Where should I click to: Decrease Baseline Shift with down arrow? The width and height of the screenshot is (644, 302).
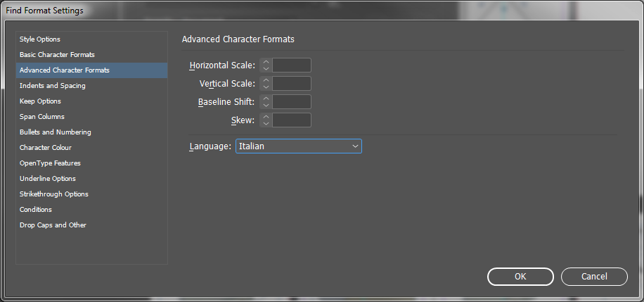click(266, 106)
